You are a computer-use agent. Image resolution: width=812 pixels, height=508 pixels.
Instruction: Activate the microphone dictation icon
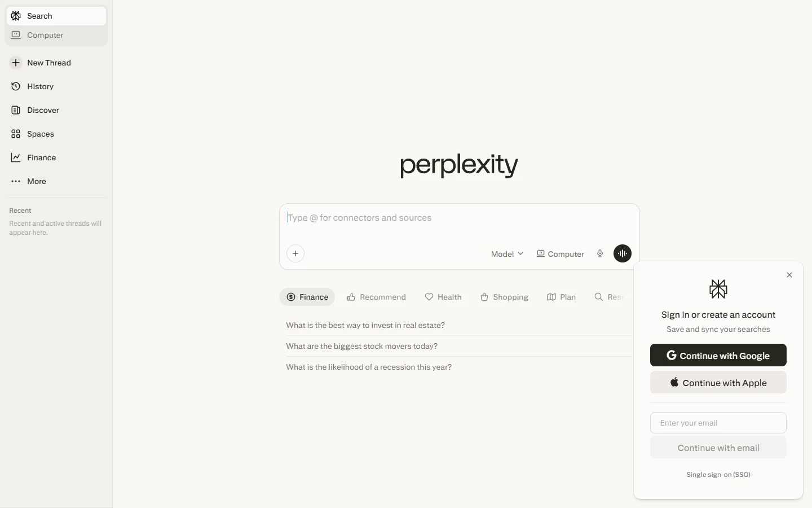(x=599, y=253)
